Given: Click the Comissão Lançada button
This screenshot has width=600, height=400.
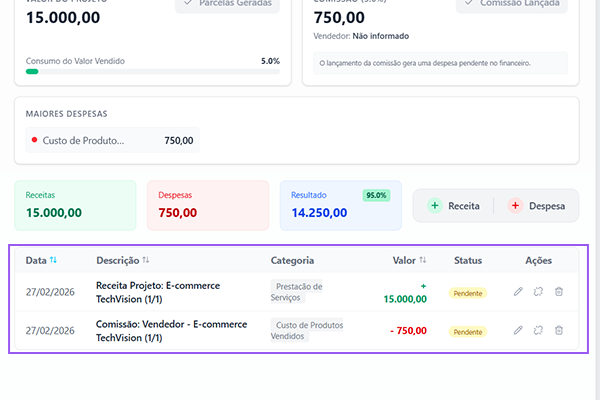Looking at the screenshot, I should [512, 4].
